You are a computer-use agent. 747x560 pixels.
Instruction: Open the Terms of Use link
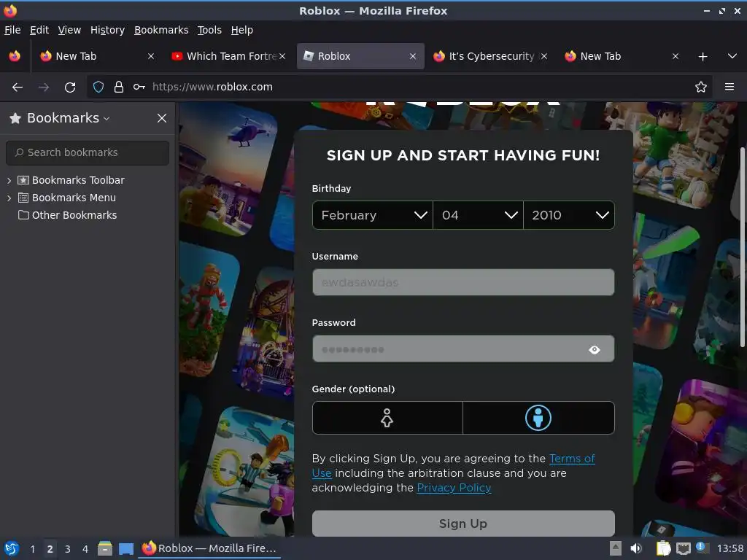(x=572, y=459)
